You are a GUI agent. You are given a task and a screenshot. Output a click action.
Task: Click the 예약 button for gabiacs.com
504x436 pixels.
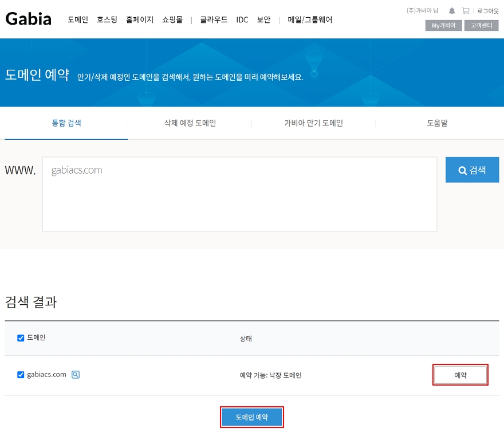[x=460, y=375]
